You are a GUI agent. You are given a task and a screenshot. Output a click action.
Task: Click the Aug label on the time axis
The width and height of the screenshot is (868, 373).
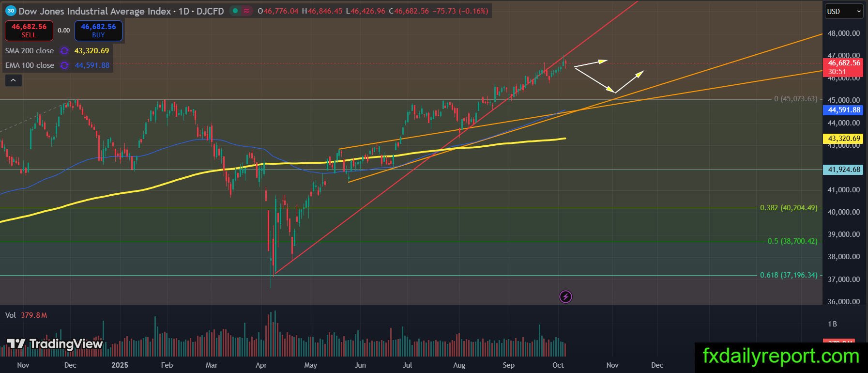(x=459, y=365)
